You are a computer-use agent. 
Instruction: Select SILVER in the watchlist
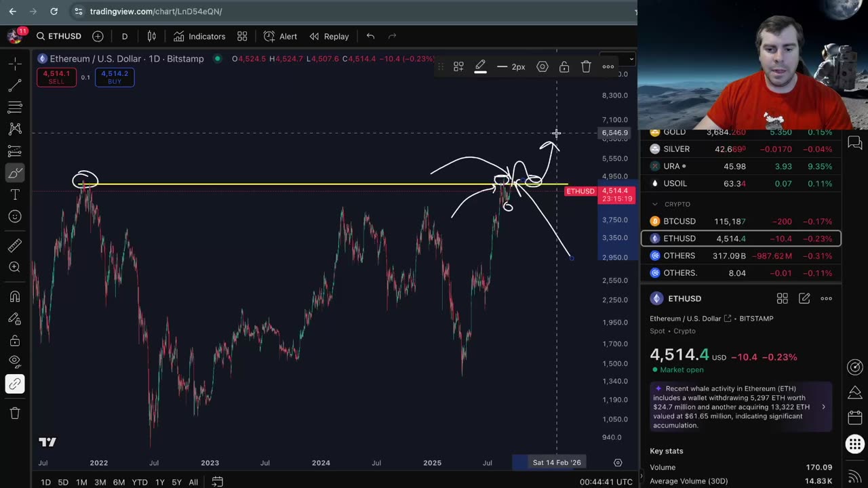tap(741, 149)
